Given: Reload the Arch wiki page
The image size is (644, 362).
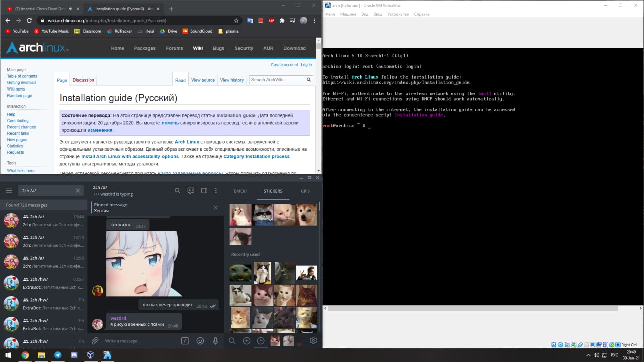Looking at the screenshot, I should pyautogui.click(x=29, y=21).
